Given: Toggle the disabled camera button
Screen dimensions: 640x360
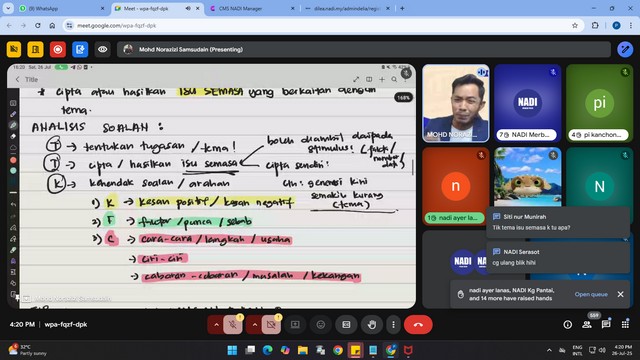Looking at the screenshot, I should pos(271,324).
